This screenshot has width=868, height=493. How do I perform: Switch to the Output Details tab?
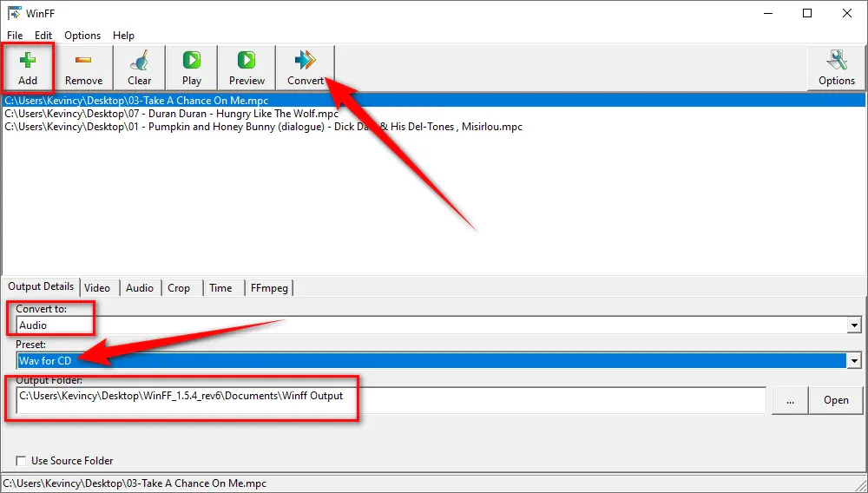(x=41, y=286)
